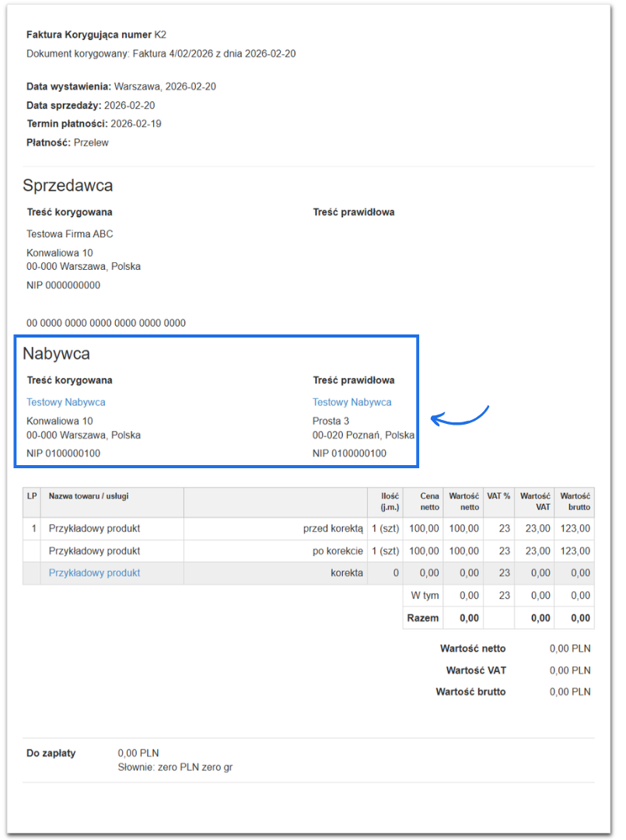
Task: Click the corrected address Prosta 3
Action: pos(330,421)
